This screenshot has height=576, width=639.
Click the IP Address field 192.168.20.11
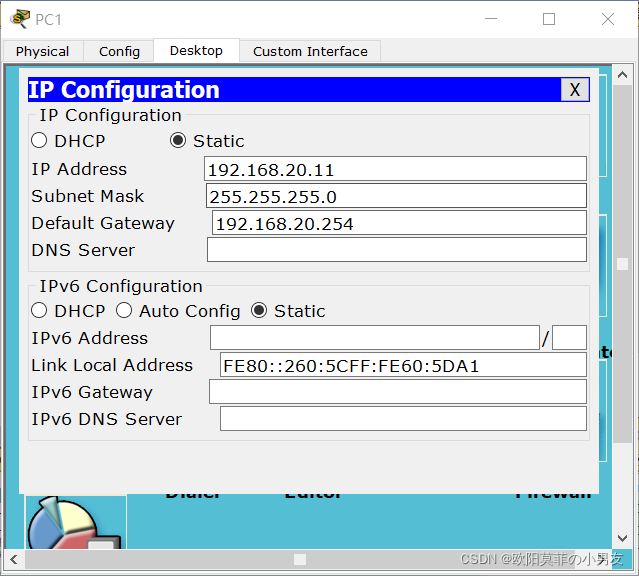pyautogui.click(x=395, y=169)
